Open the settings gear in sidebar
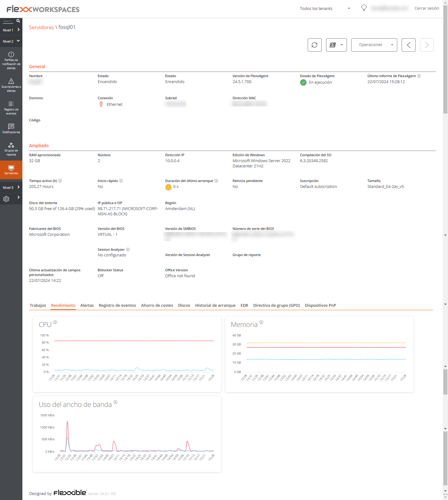448x500 pixels. (x=6, y=199)
